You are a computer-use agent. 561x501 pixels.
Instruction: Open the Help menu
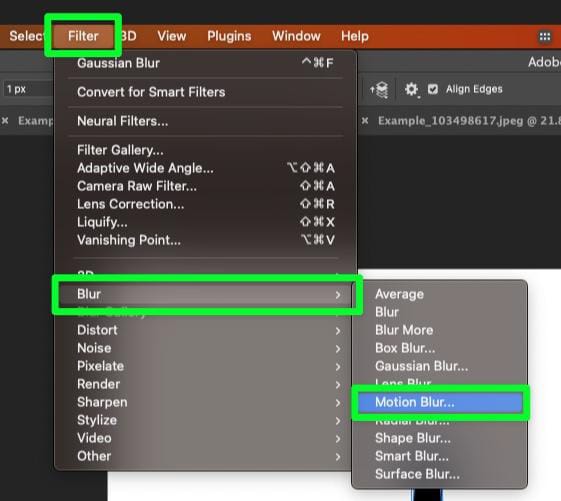click(x=355, y=36)
